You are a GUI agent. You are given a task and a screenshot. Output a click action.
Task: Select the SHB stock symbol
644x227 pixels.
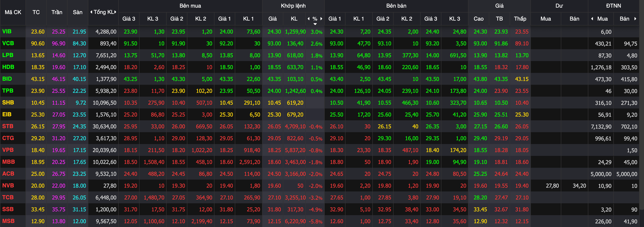[x=8, y=102]
